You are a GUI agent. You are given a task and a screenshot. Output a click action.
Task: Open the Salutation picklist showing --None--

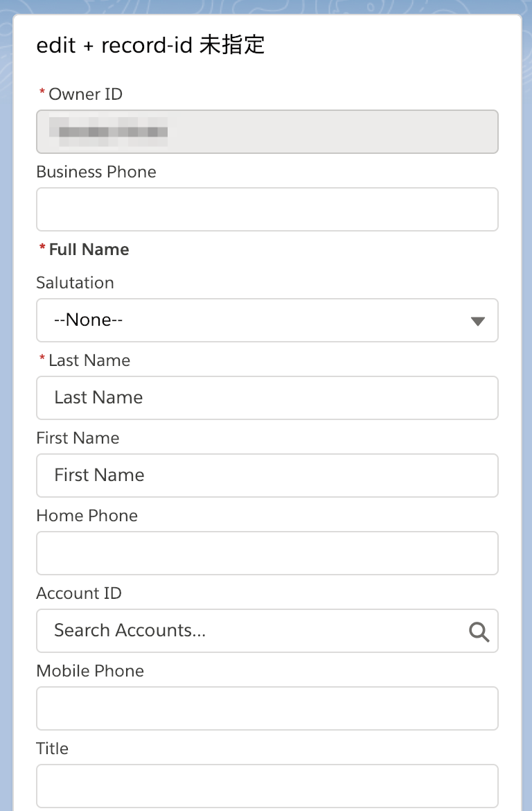(267, 320)
